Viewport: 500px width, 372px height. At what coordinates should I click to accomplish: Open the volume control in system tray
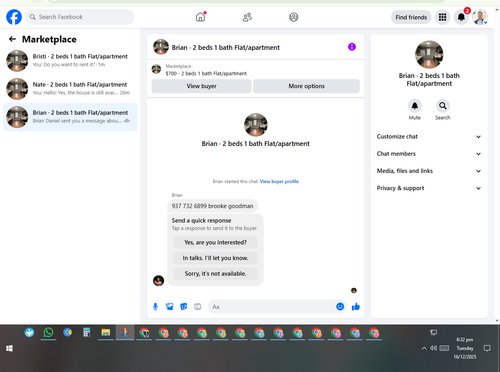pos(433,348)
